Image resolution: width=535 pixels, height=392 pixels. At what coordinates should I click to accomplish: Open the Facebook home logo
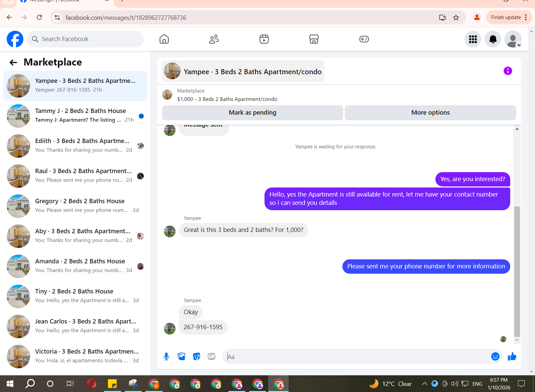(15, 39)
